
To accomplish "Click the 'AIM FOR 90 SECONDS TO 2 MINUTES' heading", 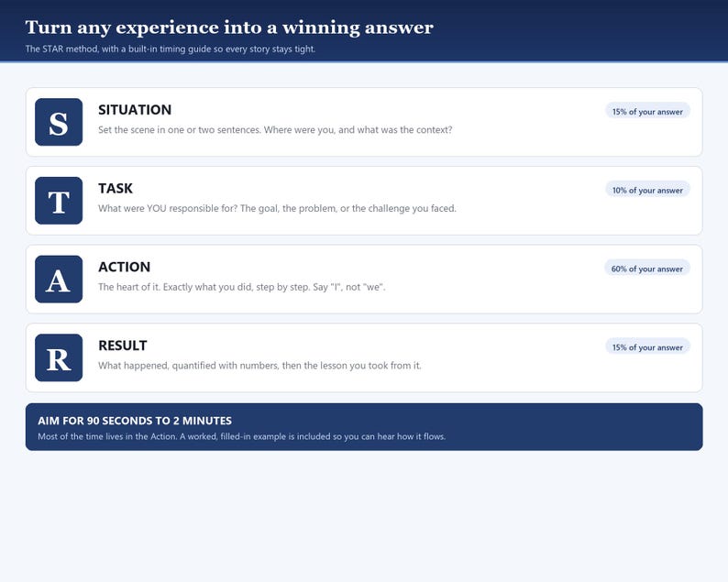I will (135, 421).
